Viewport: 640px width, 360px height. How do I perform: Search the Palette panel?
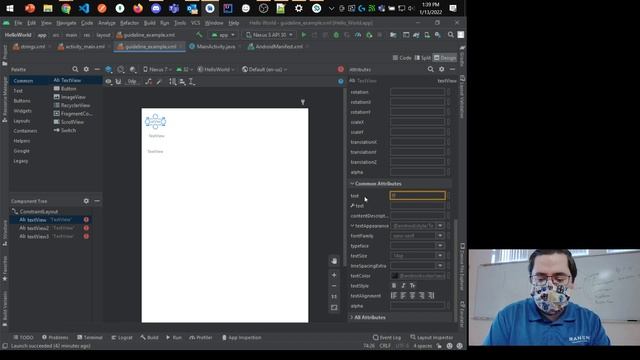click(75, 69)
